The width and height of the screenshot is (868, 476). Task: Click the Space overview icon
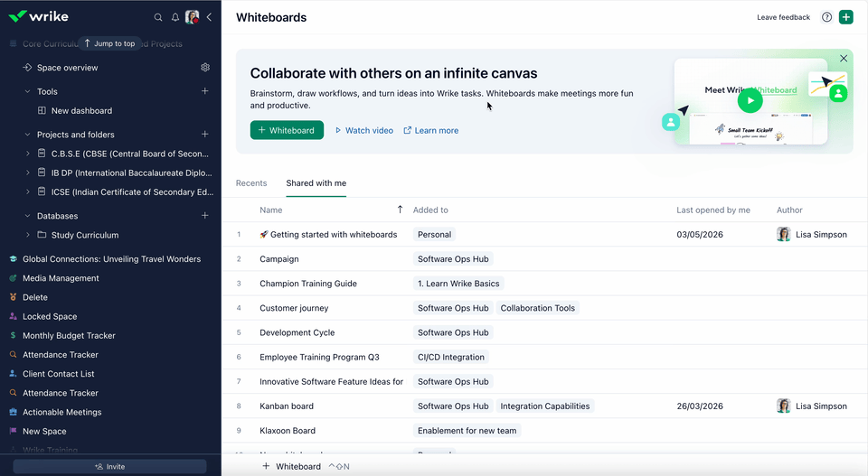tap(26, 68)
